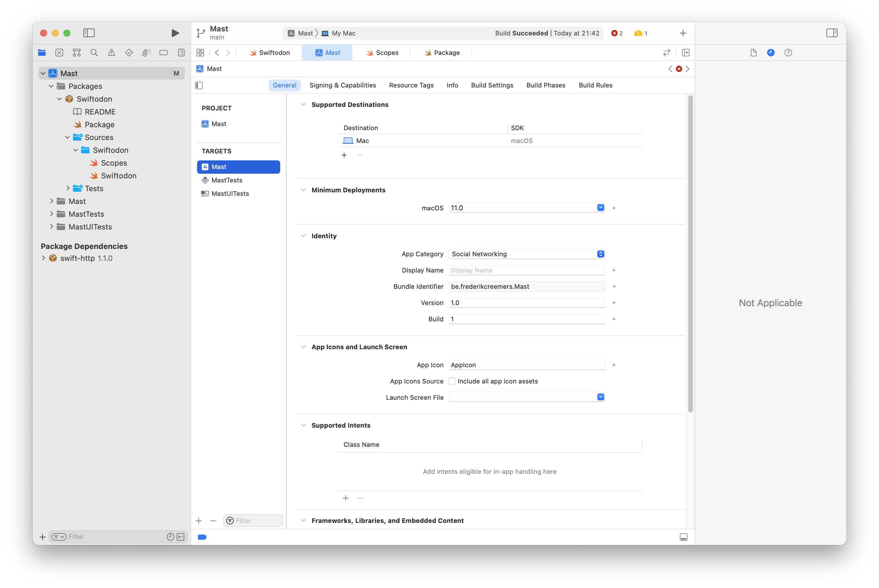Viewport: 879px width, 588px height.
Task: Select MastUITests target
Action: (x=238, y=193)
